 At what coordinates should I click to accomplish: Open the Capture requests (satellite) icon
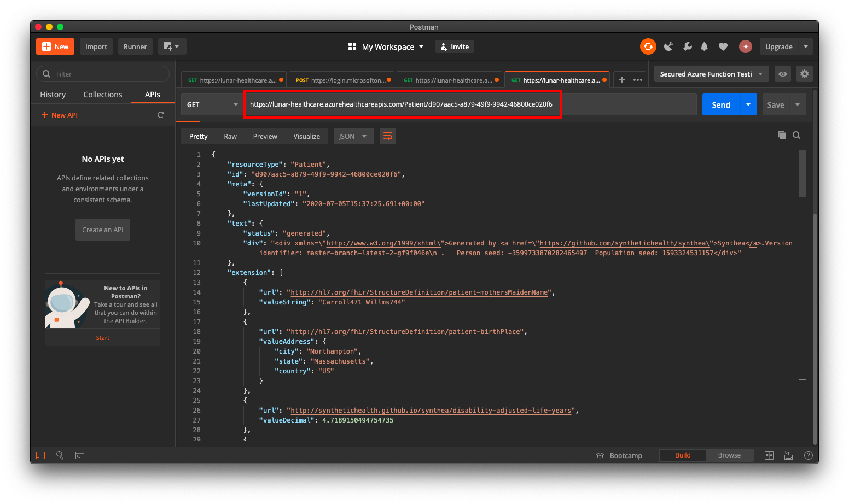point(668,46)
